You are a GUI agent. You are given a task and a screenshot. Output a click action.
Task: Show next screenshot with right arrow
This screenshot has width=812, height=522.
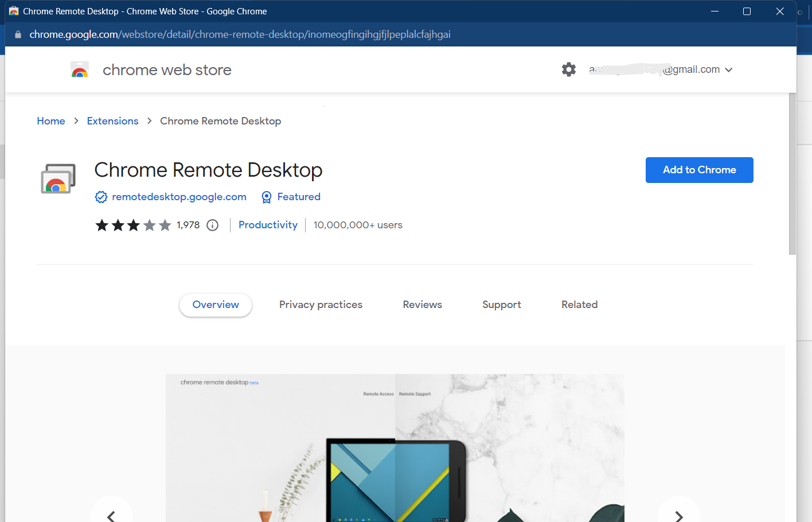[679, 516]
